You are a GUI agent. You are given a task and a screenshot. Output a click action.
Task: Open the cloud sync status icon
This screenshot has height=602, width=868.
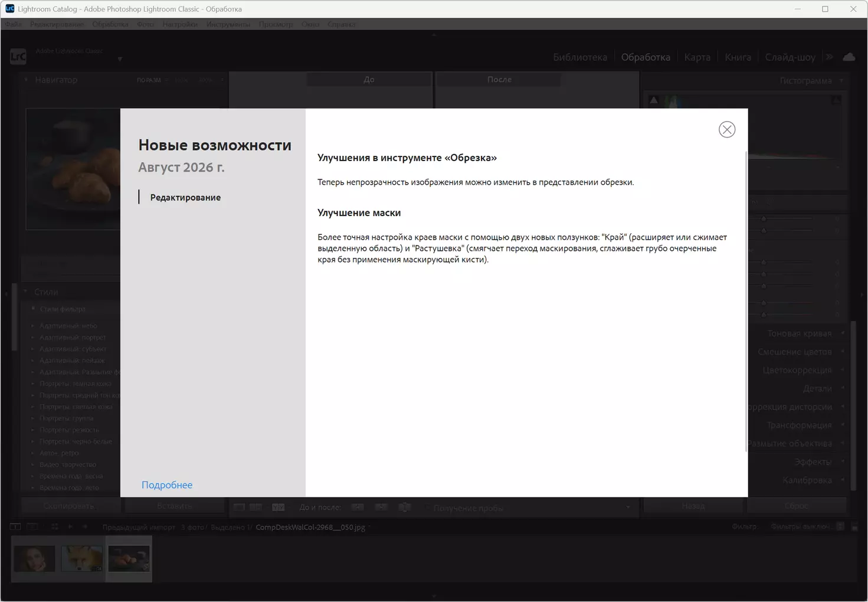[x=849, y=57]
